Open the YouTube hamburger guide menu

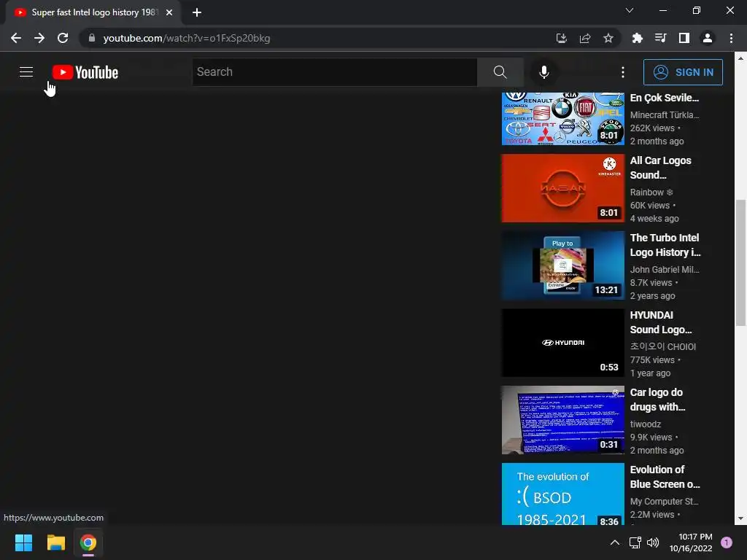pyautogui.click(x=26, y=72)
